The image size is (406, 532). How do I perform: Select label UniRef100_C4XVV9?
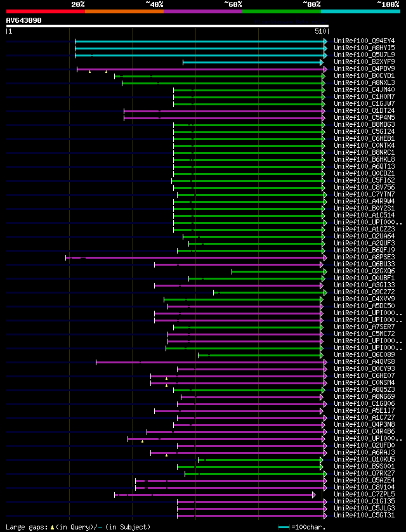tap(364, 299)
